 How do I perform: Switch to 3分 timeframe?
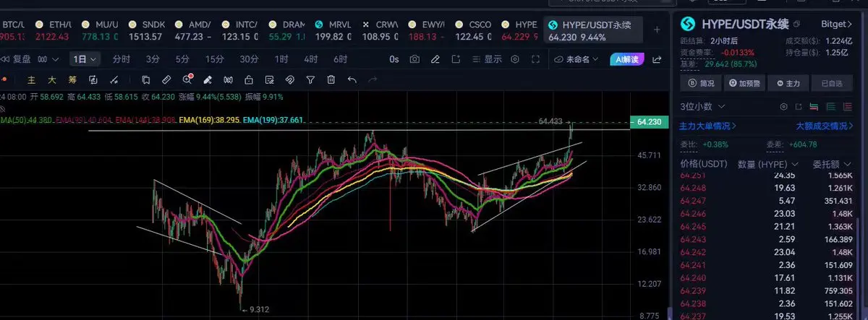[x=153, y=59]
